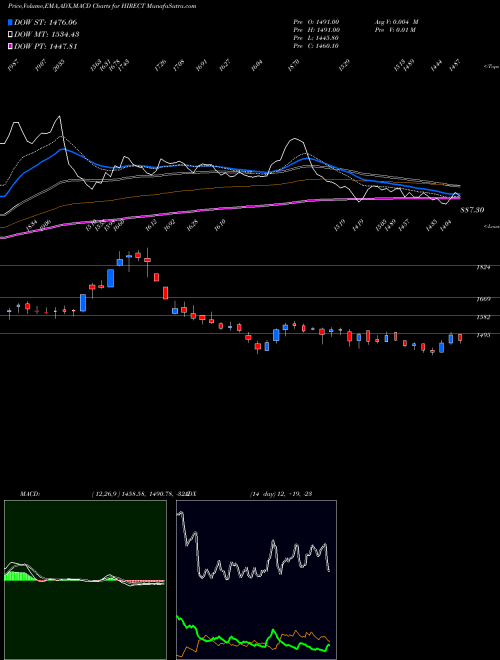Screen dimensions: 500x660
Task: Click the 1610 low value label
Action: tap(220, 225)
